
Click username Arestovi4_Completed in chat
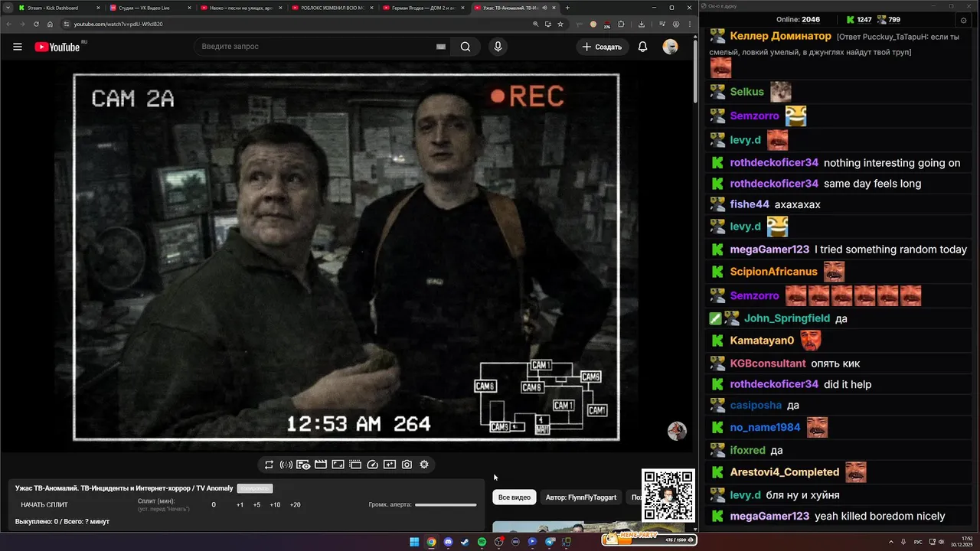pyautogui.click(x=785, y=472)
